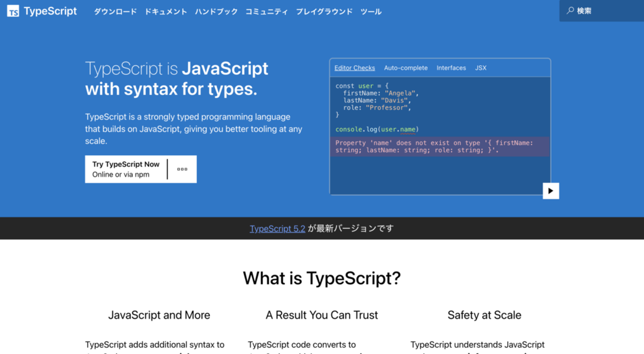Click the "const user = {" code line

[x=362, y=86]
